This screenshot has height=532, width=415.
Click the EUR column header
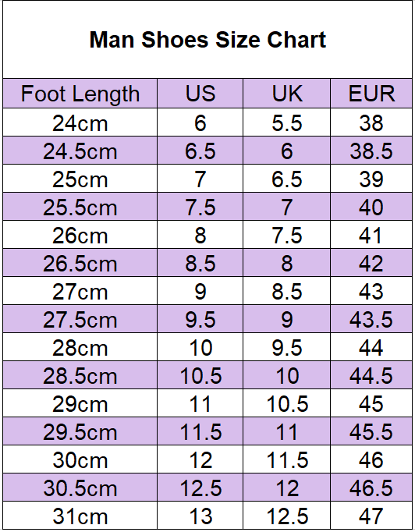coord(371,94)
